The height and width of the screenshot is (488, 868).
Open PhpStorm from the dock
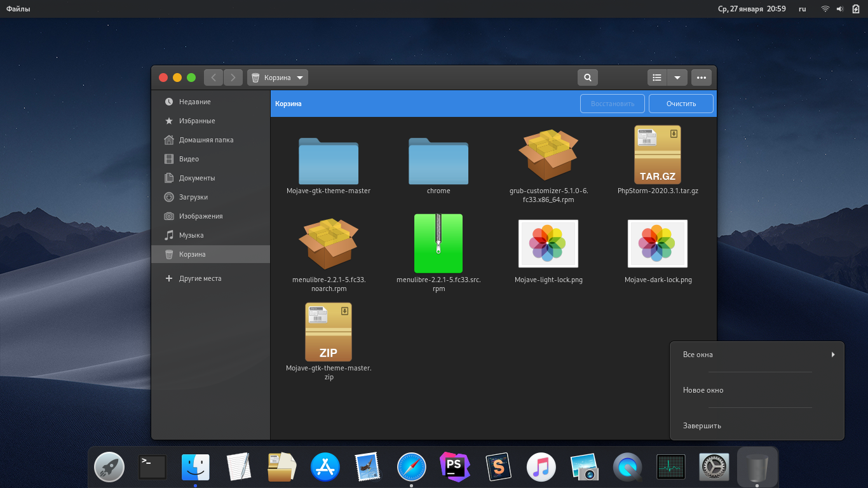click(455, 468)
